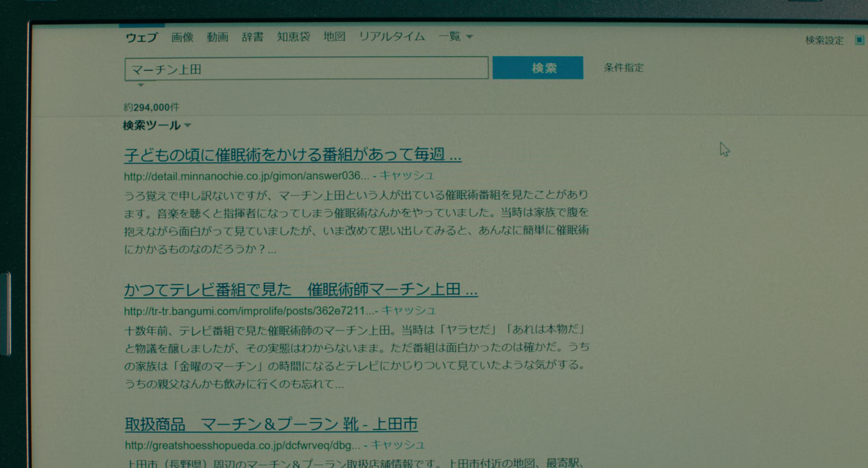This screenshot has width=868, height=468.
Task: Click URL text tr-tr.bangumi.com/improlife/posts
Action: pyautogui.click(x=250, y=311)
